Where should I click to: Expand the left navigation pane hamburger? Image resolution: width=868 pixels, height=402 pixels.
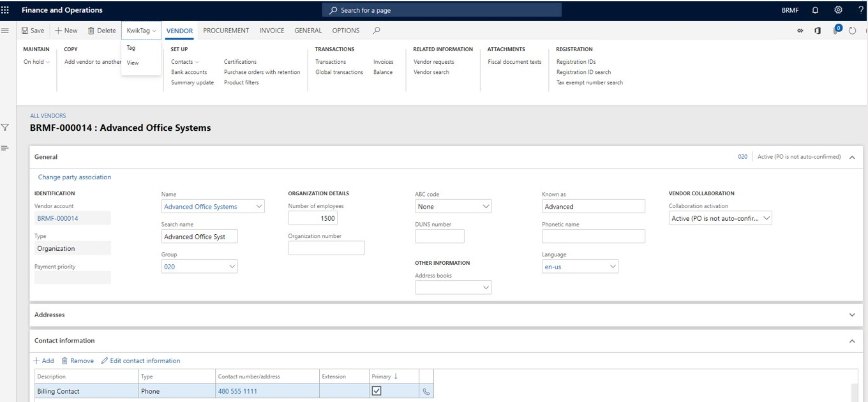(x=5, y=31)
